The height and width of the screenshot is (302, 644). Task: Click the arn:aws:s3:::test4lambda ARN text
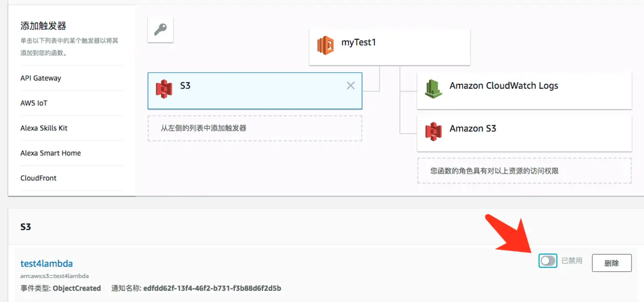pos(55,276)
